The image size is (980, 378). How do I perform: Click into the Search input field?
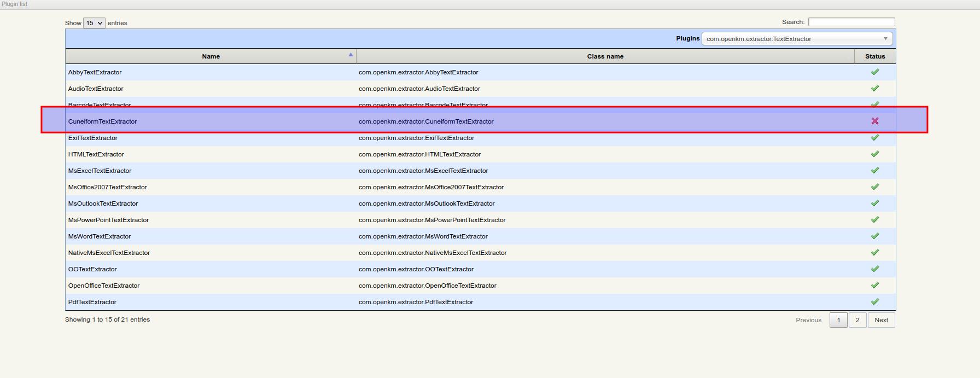click(x=851, y=22)
